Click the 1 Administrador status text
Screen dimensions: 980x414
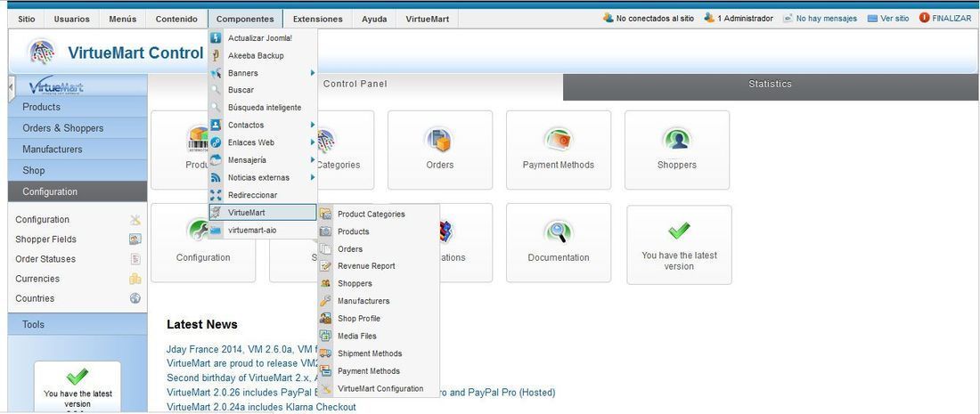[x=745, y=19]
